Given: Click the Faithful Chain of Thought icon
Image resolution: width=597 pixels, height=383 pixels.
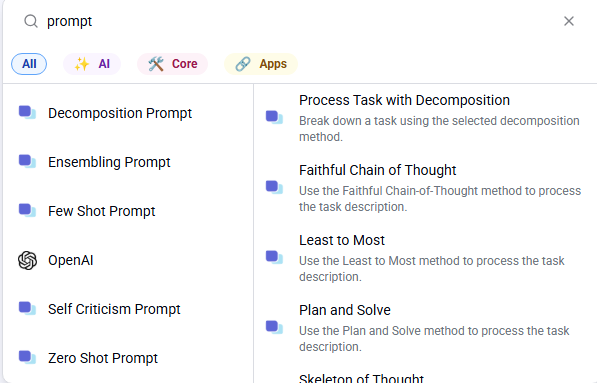Looking at the screenshot, I should point(274,188).
